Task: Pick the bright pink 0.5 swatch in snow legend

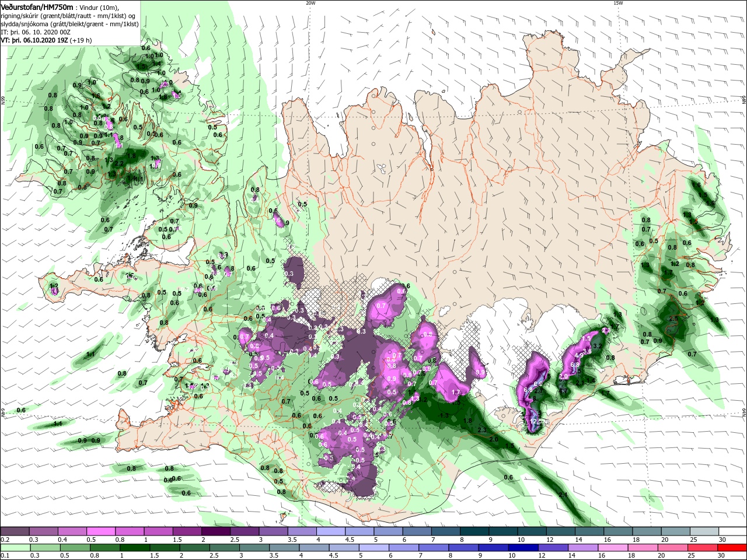Action: point(100,531)
